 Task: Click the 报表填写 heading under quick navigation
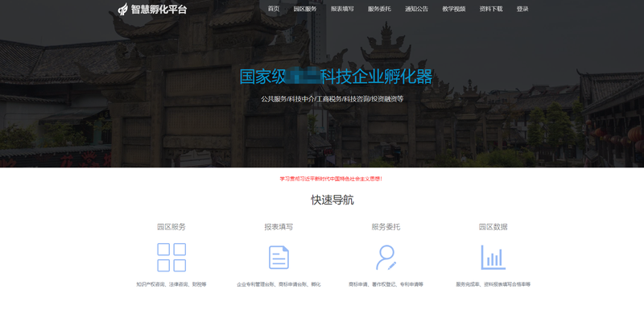pos(279,226)
